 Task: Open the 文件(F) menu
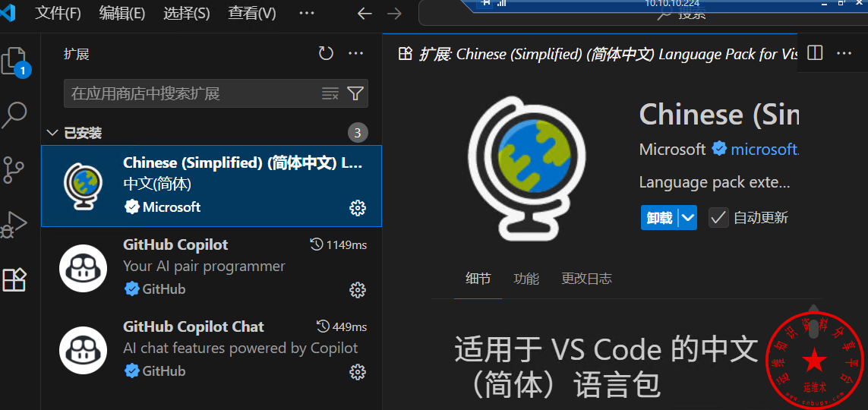click(58, 13)
